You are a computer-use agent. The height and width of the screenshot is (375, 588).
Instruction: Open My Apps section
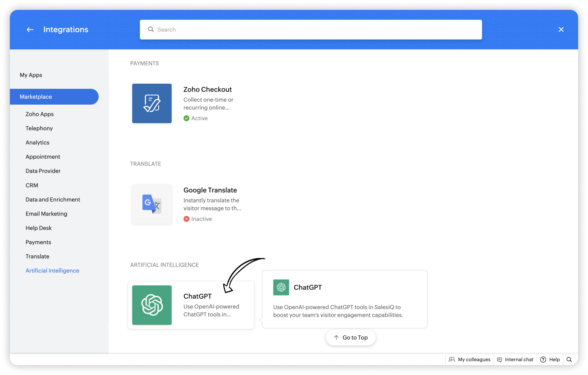coord(31,75)
